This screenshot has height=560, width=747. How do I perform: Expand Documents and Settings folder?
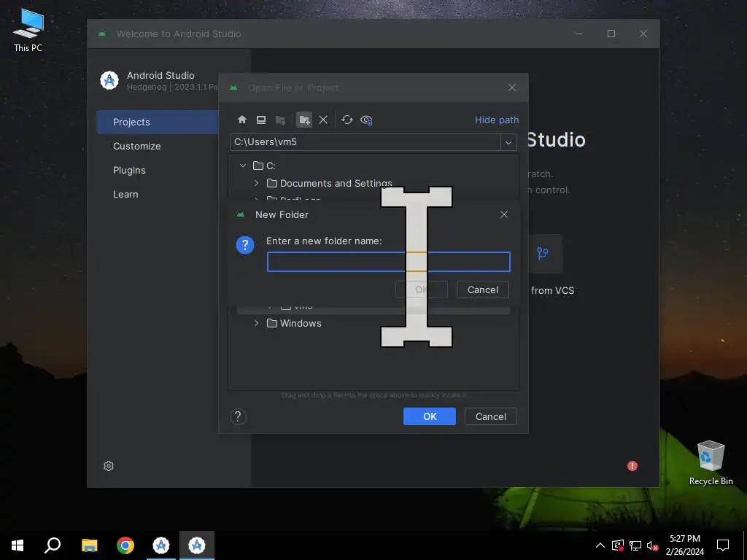256,183
